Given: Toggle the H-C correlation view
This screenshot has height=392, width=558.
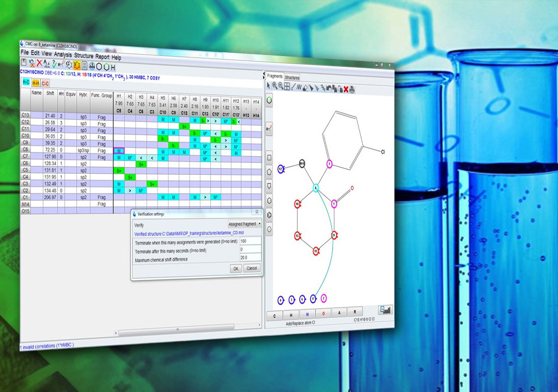Looking at the screenshot, I should click(x=26, y=82).
